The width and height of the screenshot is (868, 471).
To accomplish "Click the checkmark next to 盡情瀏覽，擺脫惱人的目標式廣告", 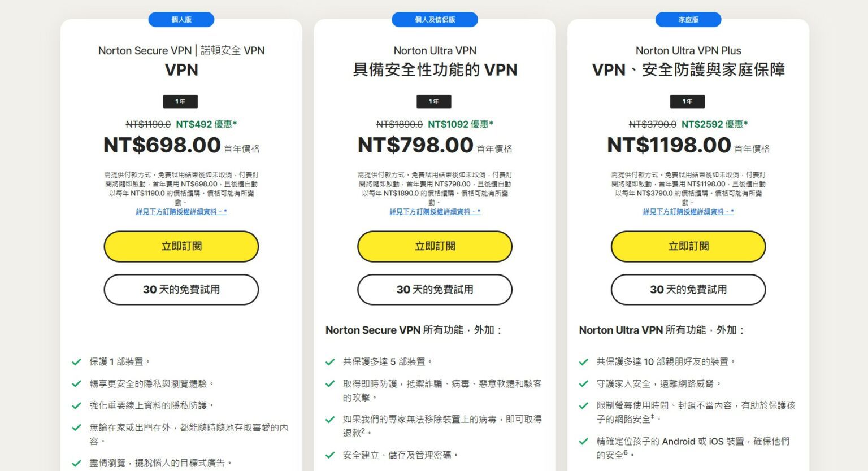I will pyautogui.click(x=76, y=462).
